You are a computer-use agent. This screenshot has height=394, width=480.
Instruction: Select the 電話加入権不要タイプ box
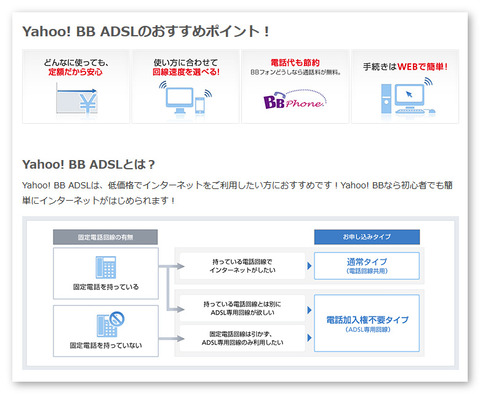click(x=367, y=323)
